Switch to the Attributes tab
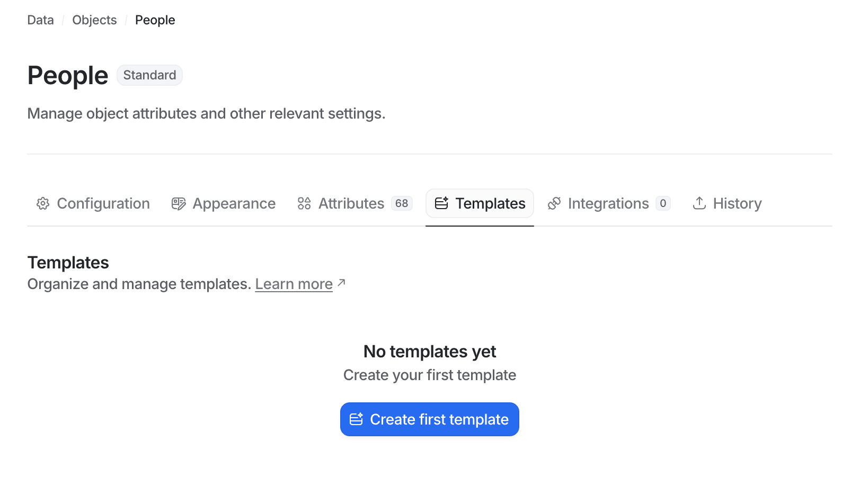Image resolution: width=851 pixels, height=504 pixels. pos(351,203)
